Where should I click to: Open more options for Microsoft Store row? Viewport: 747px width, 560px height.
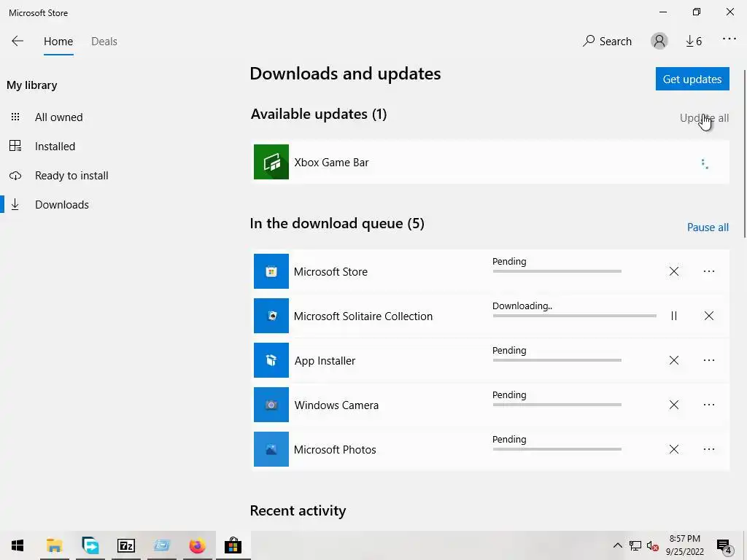click(709, 271)
